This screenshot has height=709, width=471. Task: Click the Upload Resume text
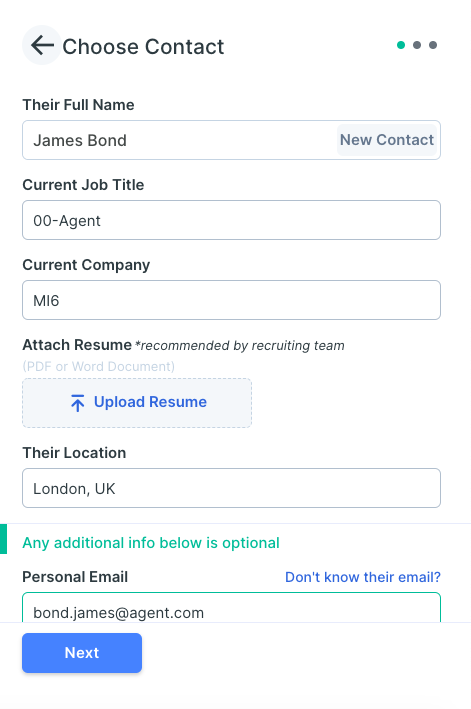click(x=151, y=402)
